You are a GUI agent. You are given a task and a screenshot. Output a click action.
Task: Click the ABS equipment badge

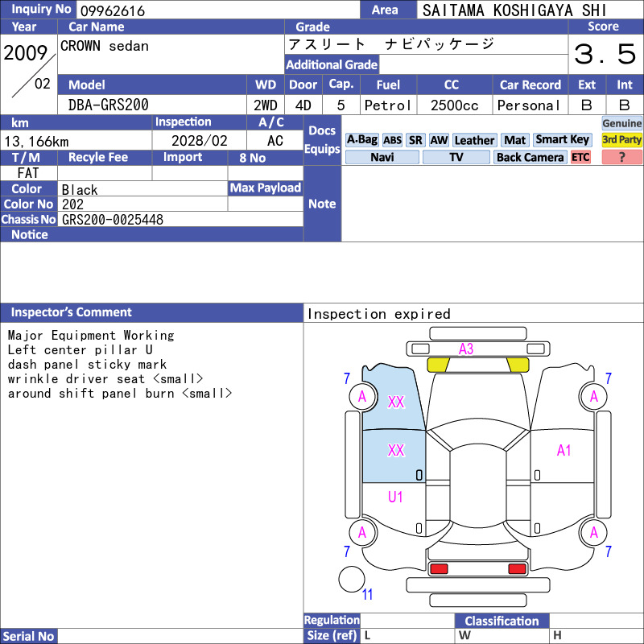click(x=392, y=140)
